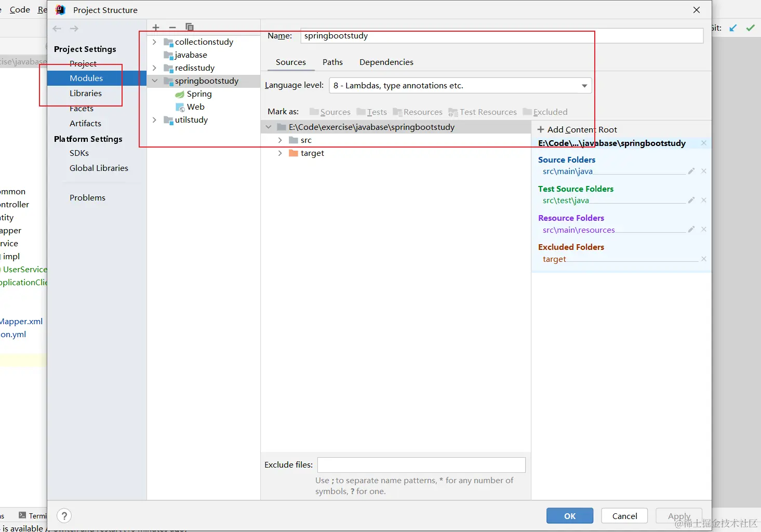This screenshot has width=761, height=532.
Task: Open the Code menu in main window
Action: tap(20, 10)
